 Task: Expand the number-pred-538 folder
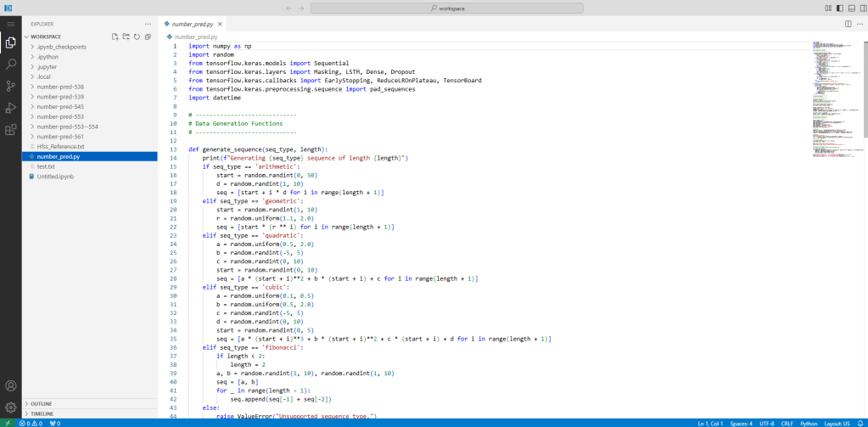pos(59,87)
